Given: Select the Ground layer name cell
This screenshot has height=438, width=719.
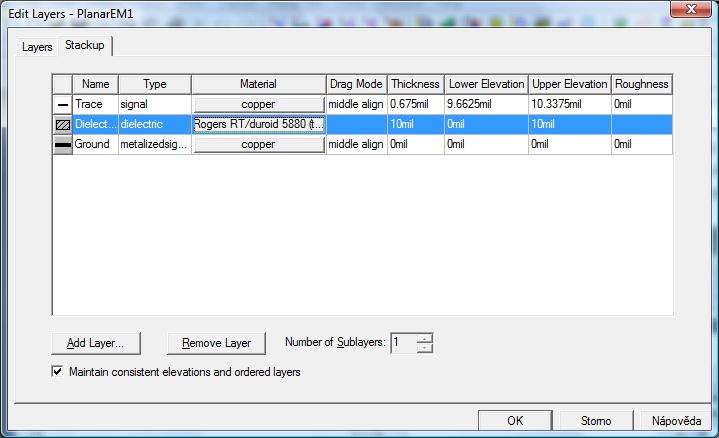Looking at the screenshot, I should [x=95, y=144].
